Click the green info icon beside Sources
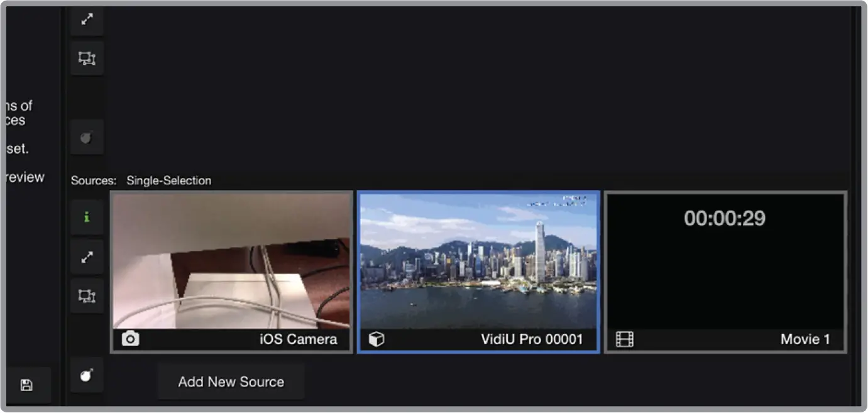Viewport: 868px width, 413px height. click(87, 217)
